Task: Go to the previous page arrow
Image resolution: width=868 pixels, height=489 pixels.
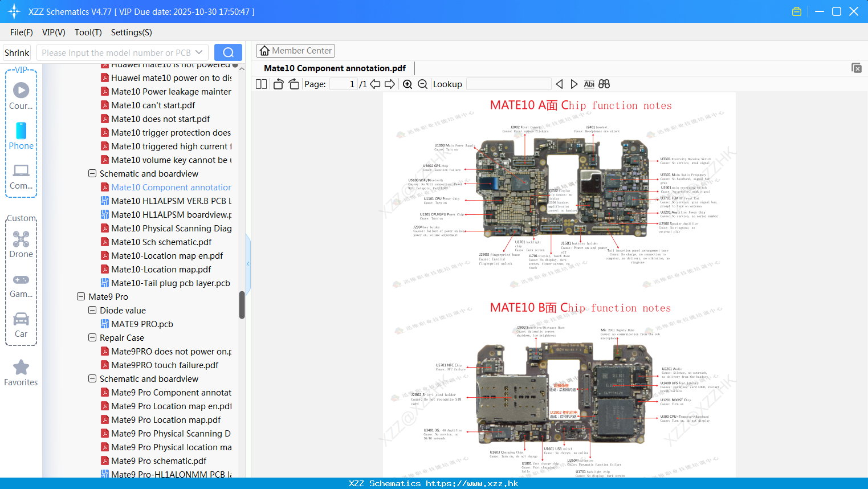Action: (375, 84)
